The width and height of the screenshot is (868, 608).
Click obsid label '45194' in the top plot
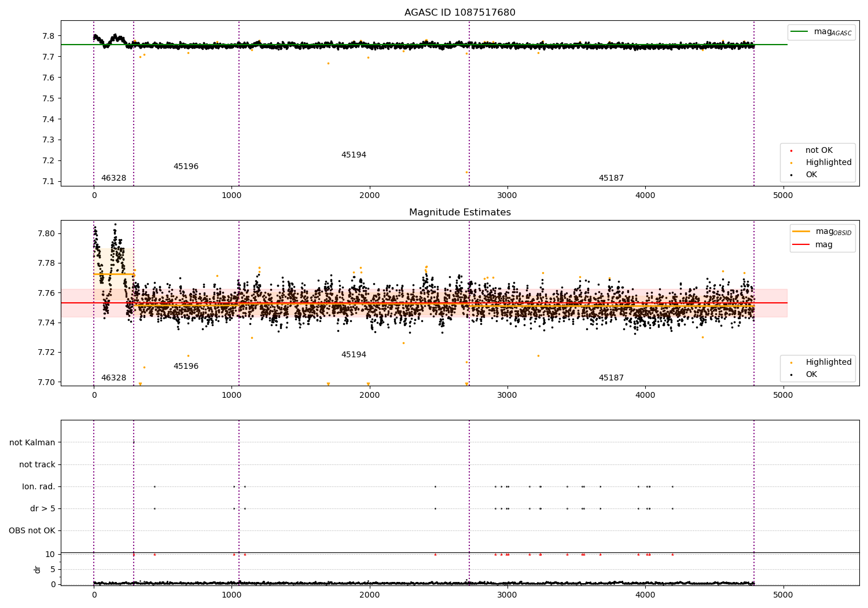[354, 155]
